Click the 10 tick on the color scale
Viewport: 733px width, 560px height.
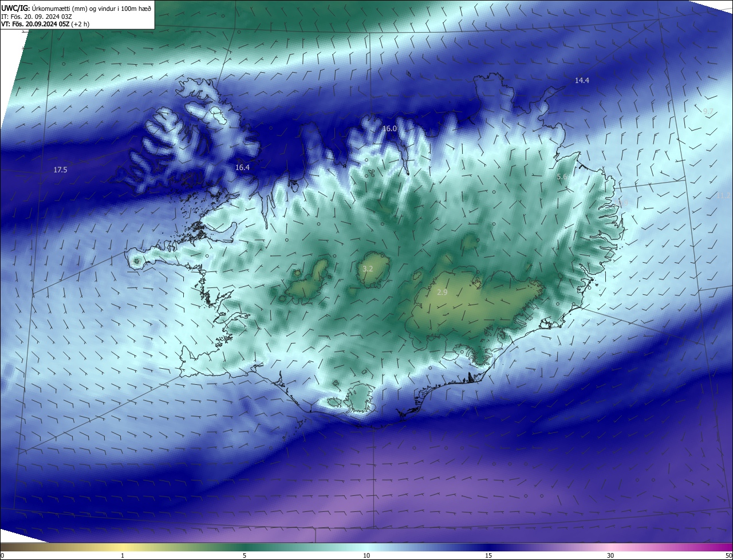coord(366,555)
